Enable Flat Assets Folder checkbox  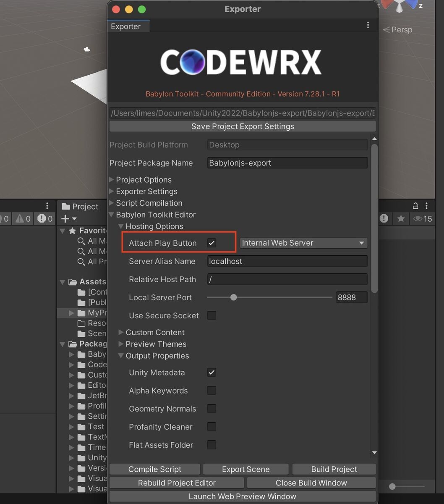coord(212,445)
